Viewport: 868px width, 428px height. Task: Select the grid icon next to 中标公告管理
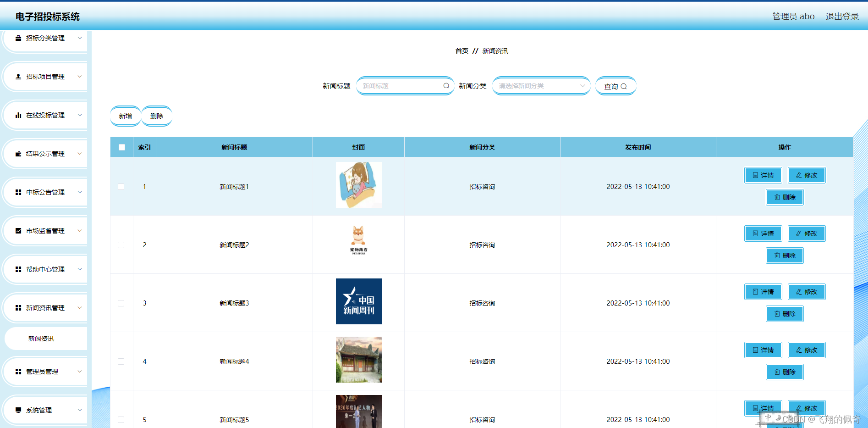[x=18, y=192]
